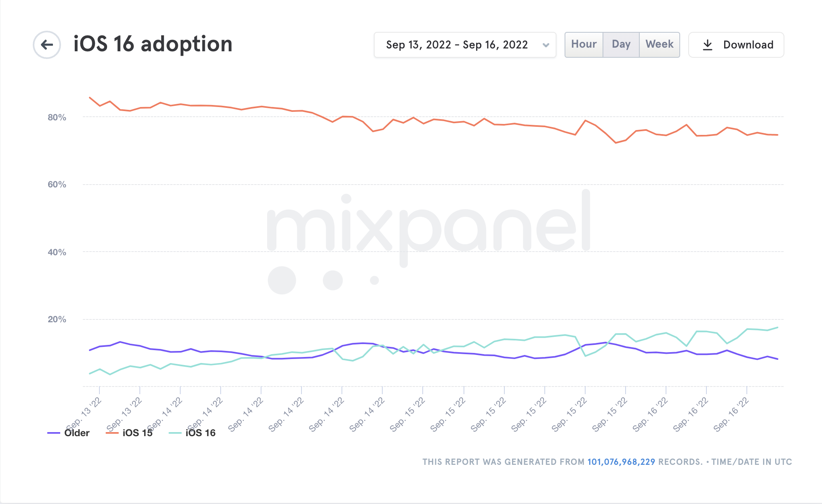The height and width of the screenshot is (504, 822).
Task: Click the orange iOS 15 legend line marker
Action: pyautogui.click(x=112, y=433)
